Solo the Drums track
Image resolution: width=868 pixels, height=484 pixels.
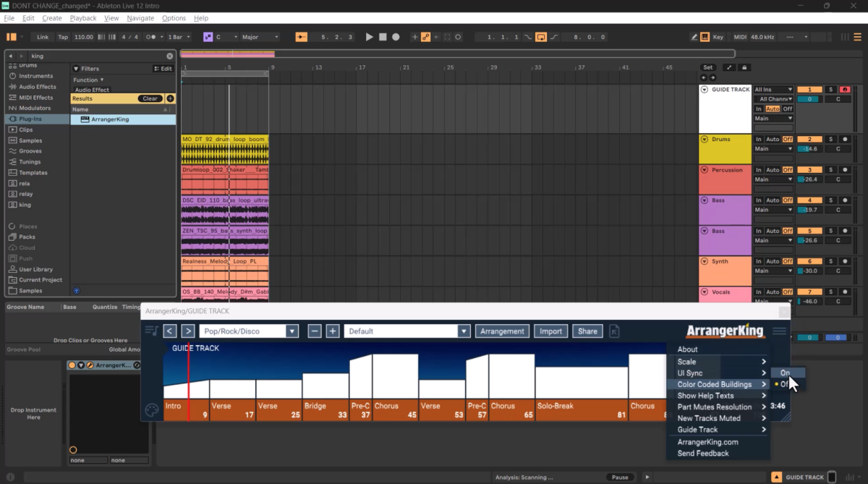click(831, 139)
